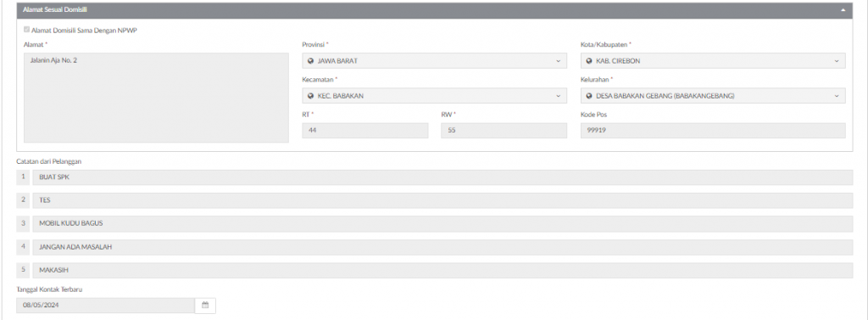This screenshot has width=868, height=320.
Task: Click row number 1 beside BUAT SPK
Action: coord(23,177)
